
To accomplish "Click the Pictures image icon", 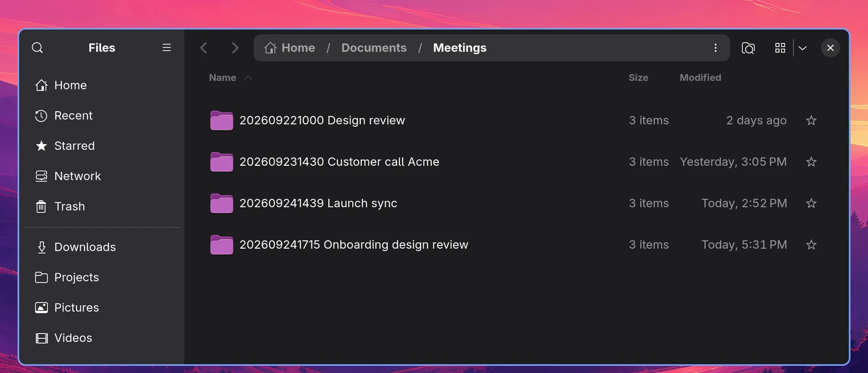I will click(x=41, y=308).
